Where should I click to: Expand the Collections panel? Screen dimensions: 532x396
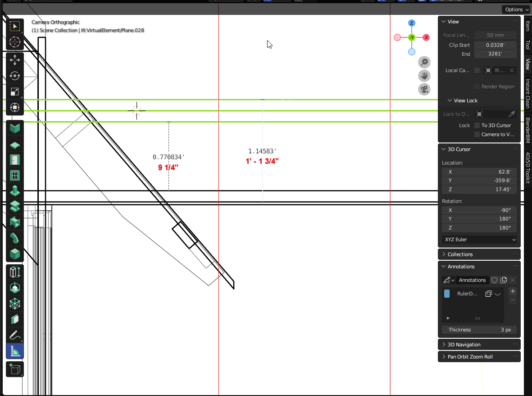[x=479, y=254]
